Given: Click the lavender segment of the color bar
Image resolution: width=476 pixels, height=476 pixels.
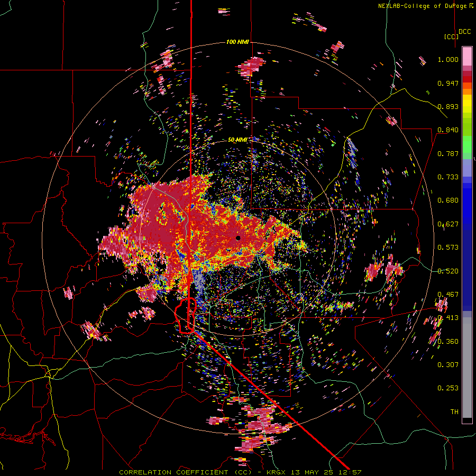Looking at the screenshot, I should click(x=467, y=168).
